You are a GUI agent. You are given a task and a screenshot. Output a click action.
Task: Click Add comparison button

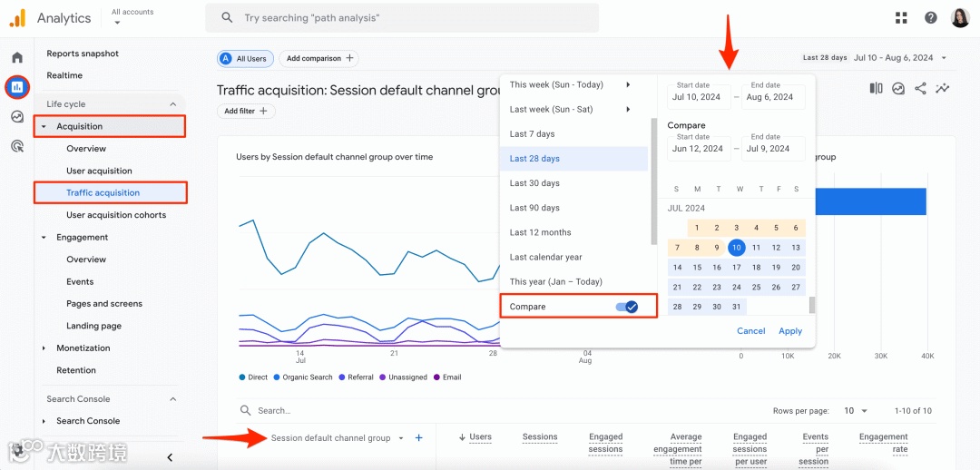click(x=319, y=58)
